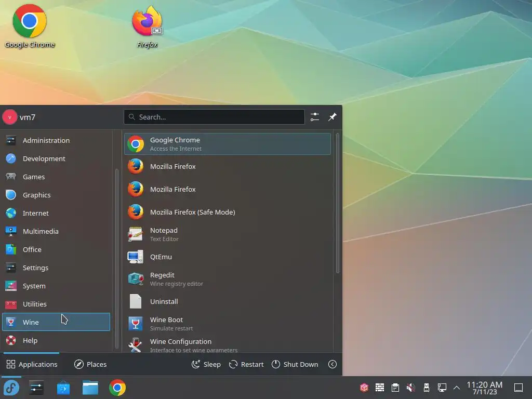Click the Sleep button
This screenshot has height=399, width=532.
coord(206,364)
